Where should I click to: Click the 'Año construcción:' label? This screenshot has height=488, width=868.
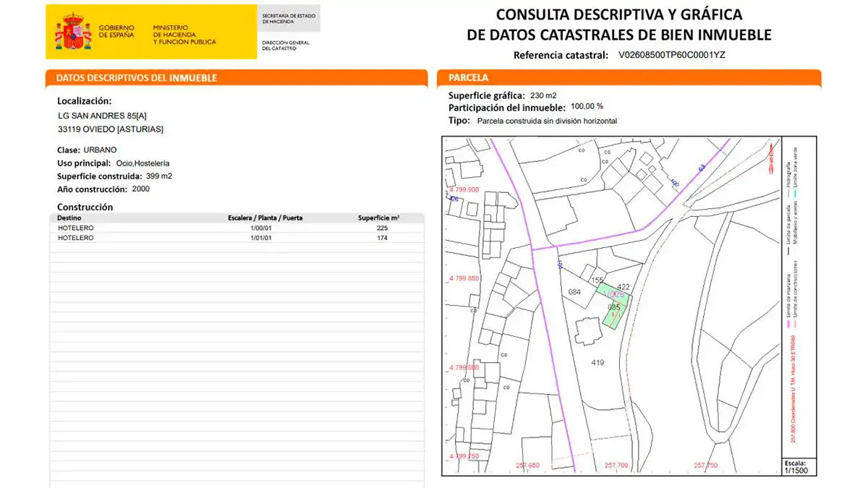coord(92,189)
